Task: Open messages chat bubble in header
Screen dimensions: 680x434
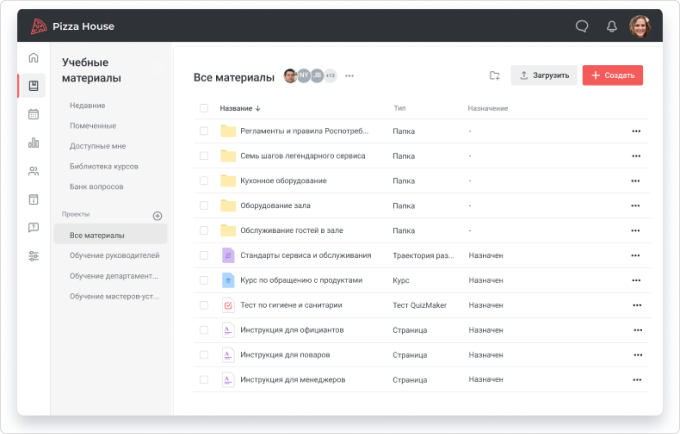Action: (x=582, y=26)
